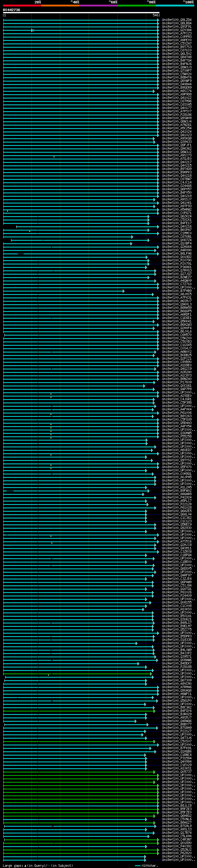Viewport: 197px width, 868px height.
Task: Select the UniRef100_C6H570 label
Action: [x=176, y=335]
